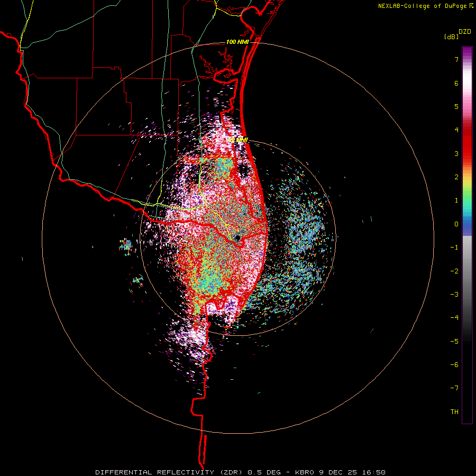This screenshot has width=476, height=476.
Task: Click the -7 dB scale label
Action: tap(454, 388)
